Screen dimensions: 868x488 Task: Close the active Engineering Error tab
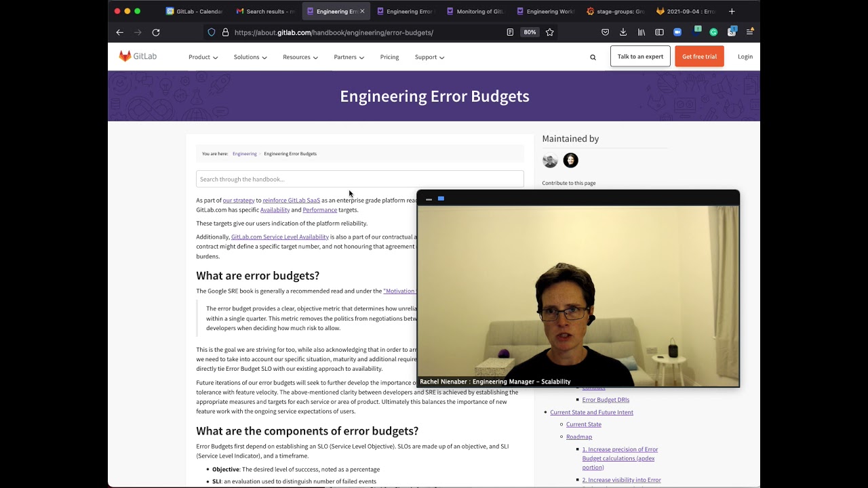point(362,12)
